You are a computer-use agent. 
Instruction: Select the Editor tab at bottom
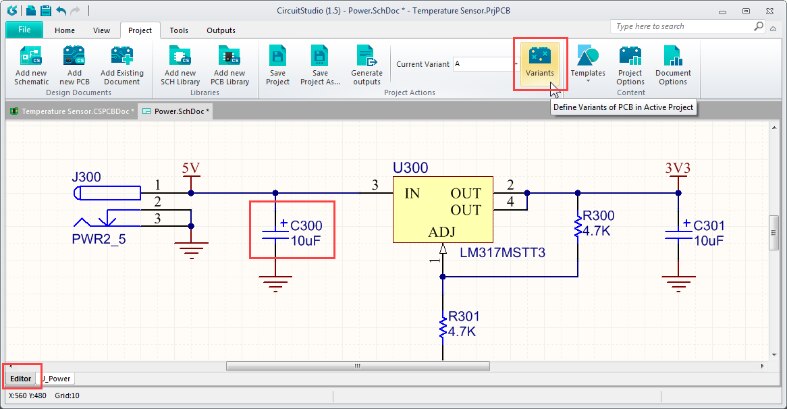[x=21, y=378]
